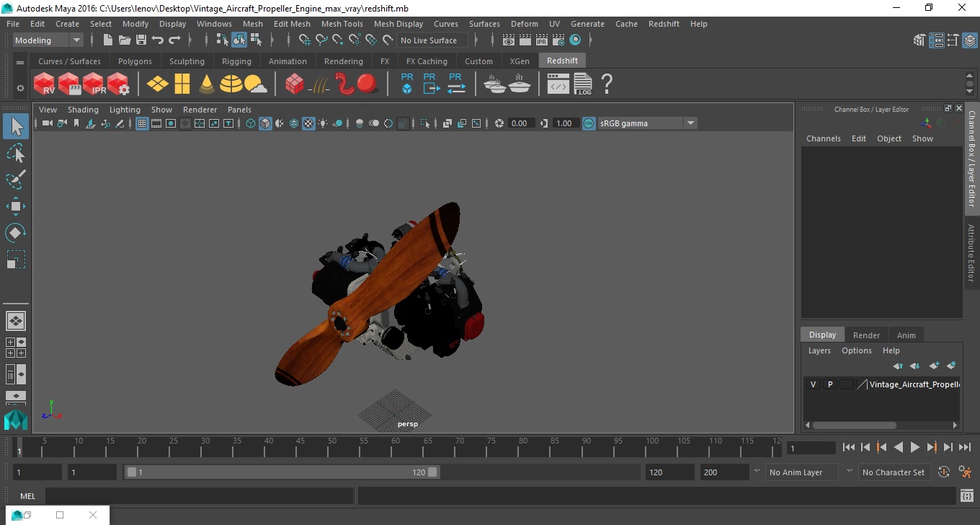Create a Redshift dome light icon
Screen dimensions: 980x525
231,84
